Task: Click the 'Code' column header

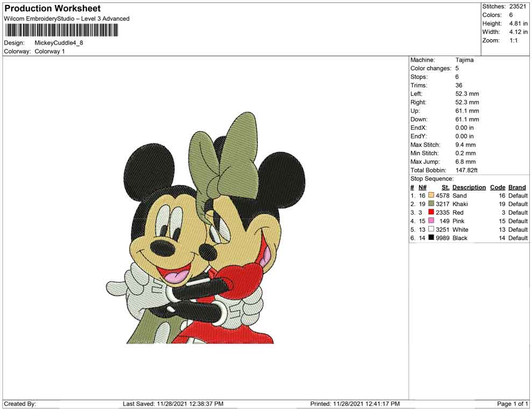Action: pos(498,187)
